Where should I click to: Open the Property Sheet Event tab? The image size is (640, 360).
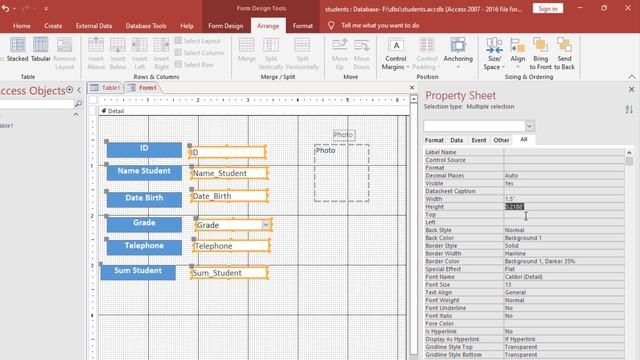point(479,140)
